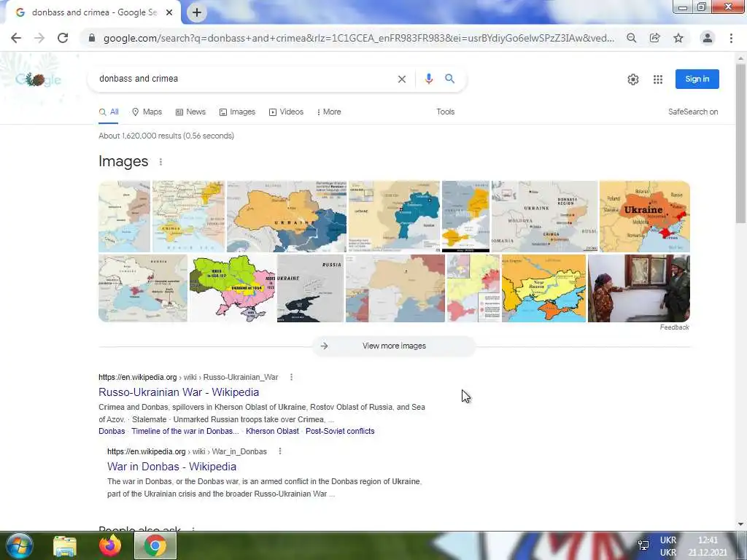Screen dimensions: 747x560
Task: Click the browser back arrow
Action: pos(16,38)
